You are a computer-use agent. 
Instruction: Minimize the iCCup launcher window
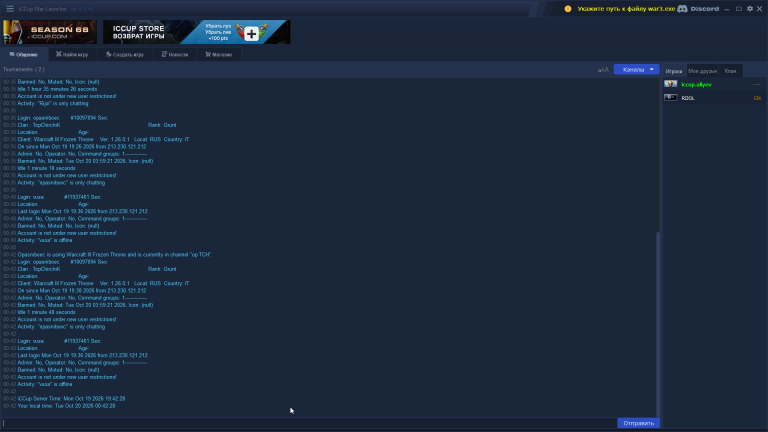point(727,9)
